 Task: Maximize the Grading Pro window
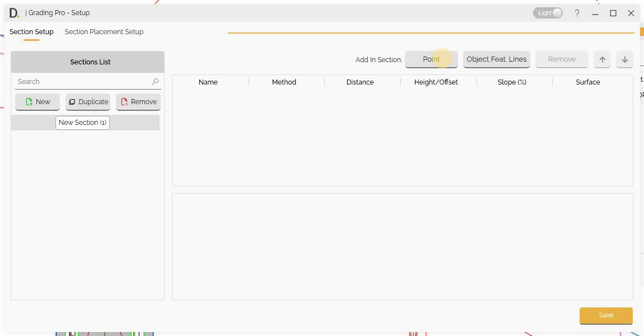tap(613, 13)
